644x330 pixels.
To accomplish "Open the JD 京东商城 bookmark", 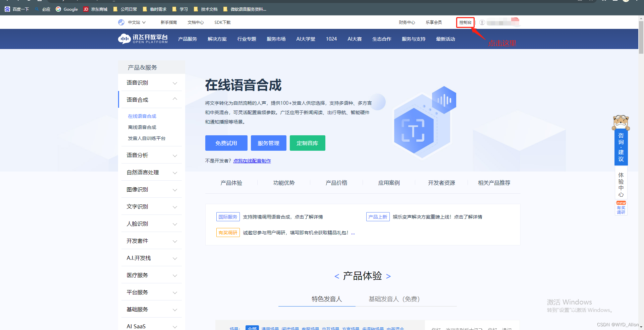I will (x=95, y=9).
